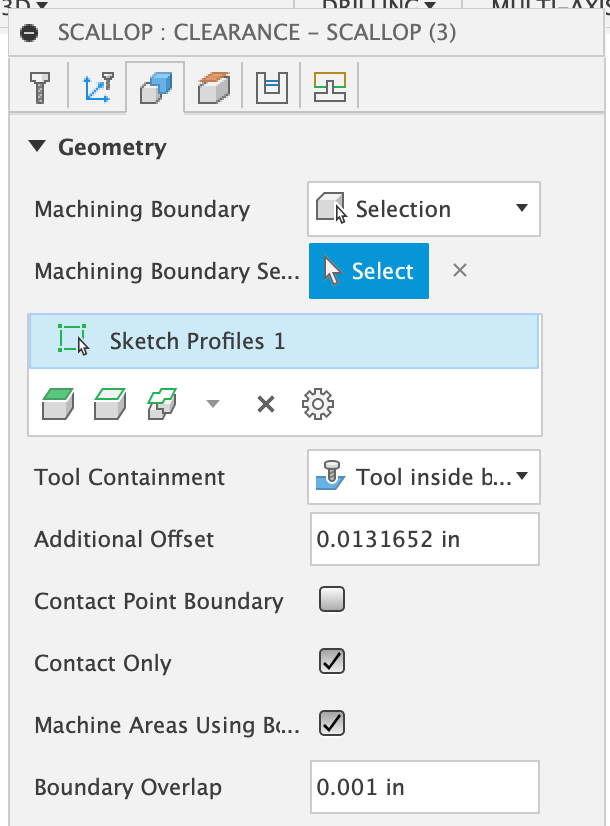This screenshot has width=610, height=826.
Task: Click the face outline selection icon
Action: (x=107, y=404)
